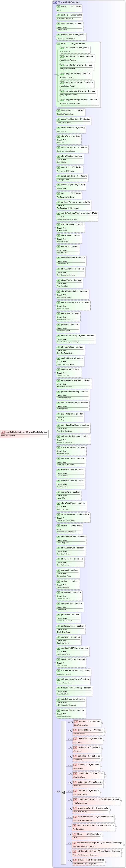This screenshot has height=868, width=126.
Task: Click the A icon of pageWrap attribute
Action: (58, 414)
